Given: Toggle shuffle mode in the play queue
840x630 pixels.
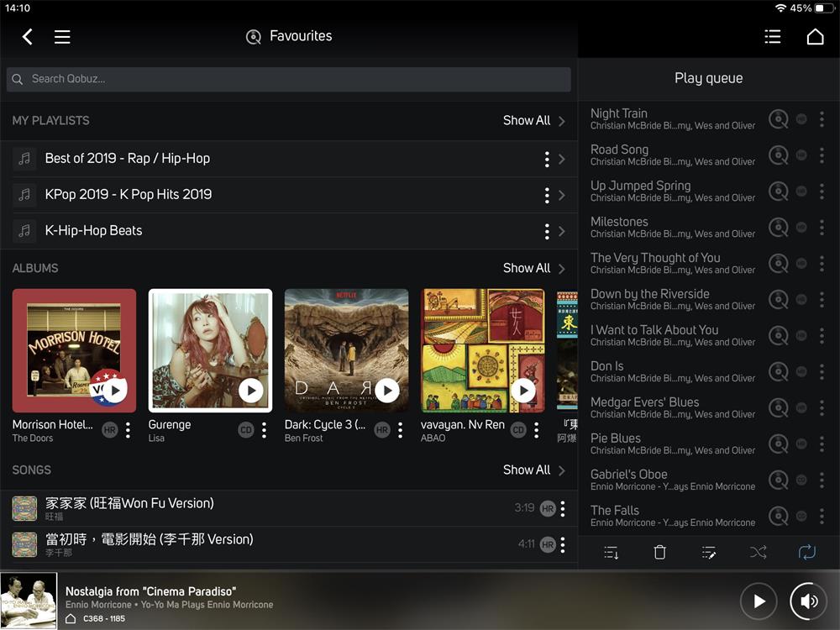Looking at the screenshot, I should click(x=758, y=552).
